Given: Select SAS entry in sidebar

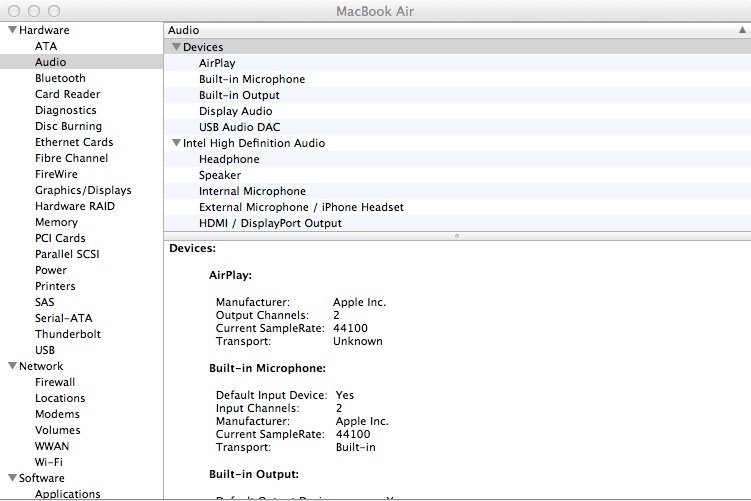Looking at the screenshot, I should [x=45, y=302].
